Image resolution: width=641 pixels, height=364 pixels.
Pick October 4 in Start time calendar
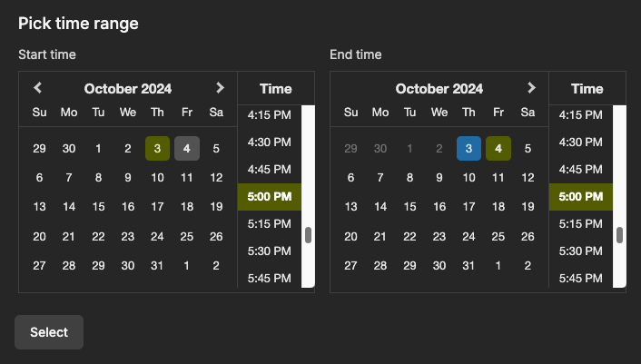(187, 148)
